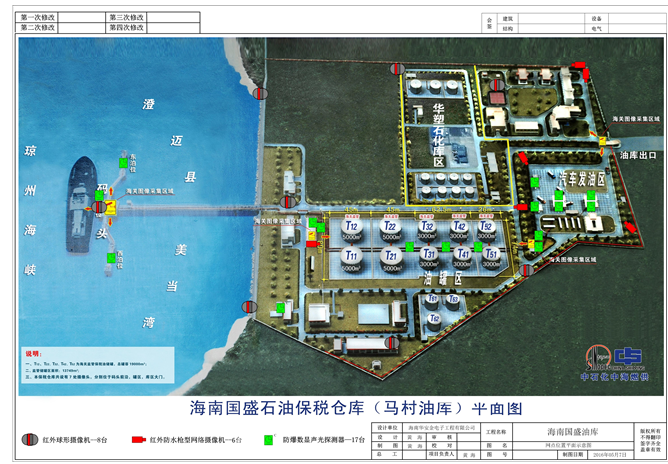Click the 汽车发油区 label
Viewport: 668px width, 464px height.
click(x=582, y=180)
